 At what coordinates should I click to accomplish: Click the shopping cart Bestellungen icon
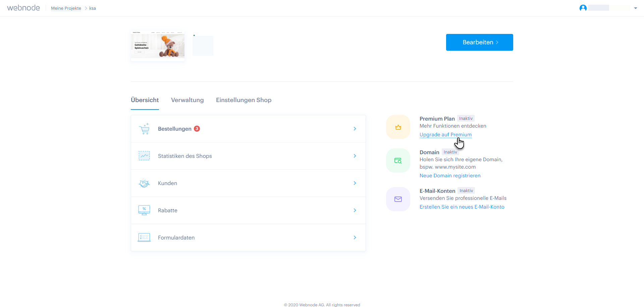click(x=145, y=129)
